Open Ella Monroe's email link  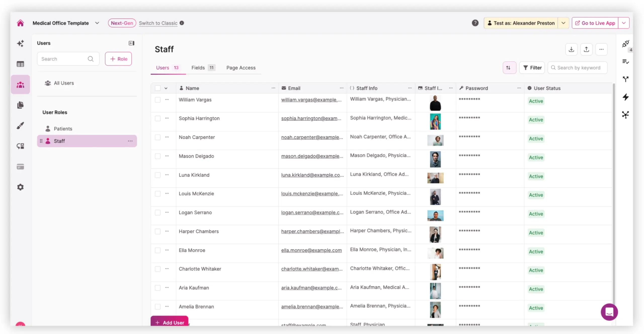[311, 250]
